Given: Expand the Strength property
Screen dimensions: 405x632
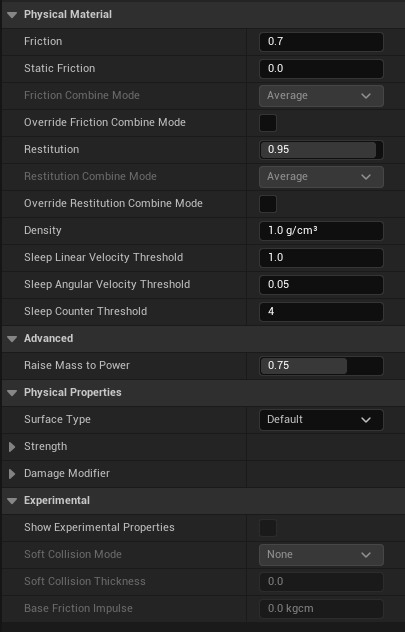Looking at the screenshot, I should 12,447.
